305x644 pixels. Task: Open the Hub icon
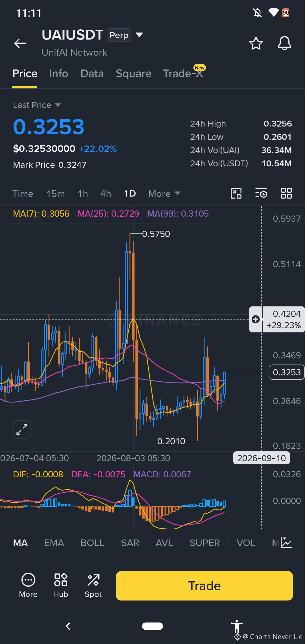pos(61,585)
